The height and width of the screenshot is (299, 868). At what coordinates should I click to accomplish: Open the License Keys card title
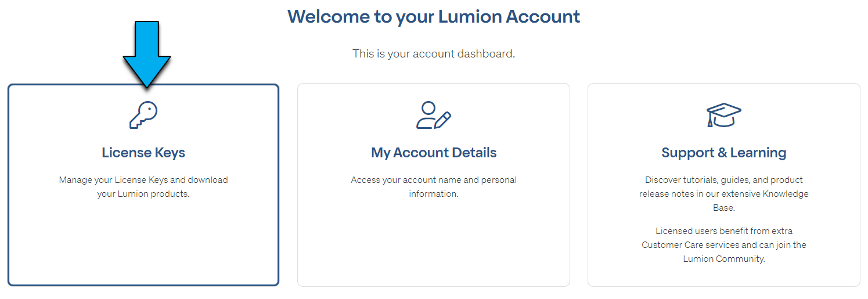143,153
